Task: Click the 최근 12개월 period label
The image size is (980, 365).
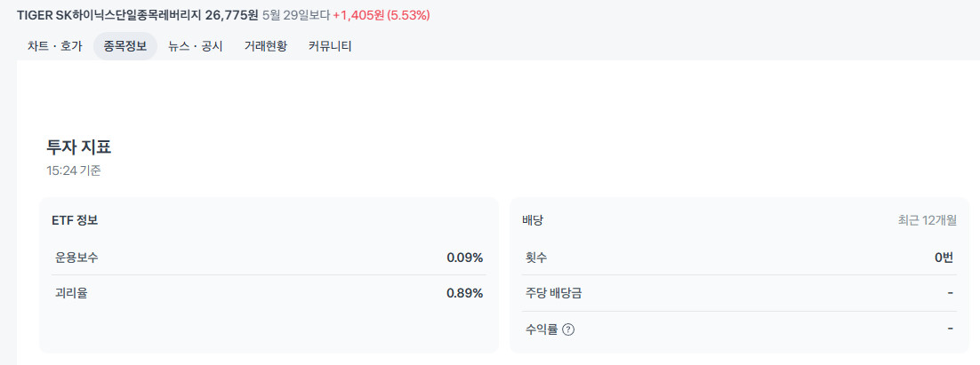Action: point(927,220)
